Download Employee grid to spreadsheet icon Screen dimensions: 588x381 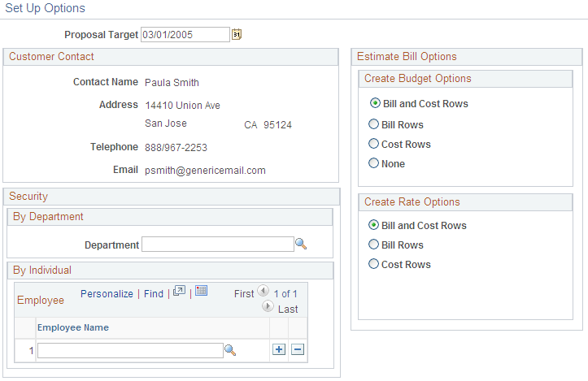click(x=201, y=290)
